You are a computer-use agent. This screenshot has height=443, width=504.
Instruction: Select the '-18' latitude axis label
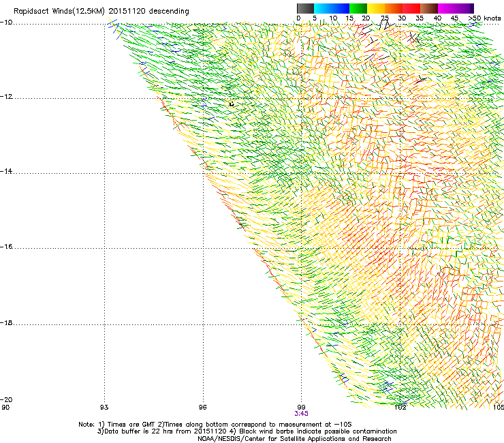pos(6,322)
